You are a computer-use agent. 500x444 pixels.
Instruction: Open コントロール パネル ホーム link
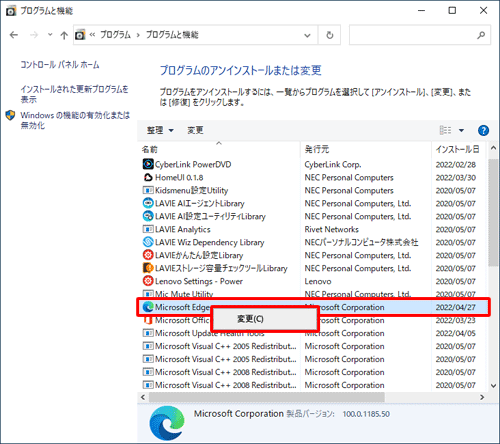point(60,64)
